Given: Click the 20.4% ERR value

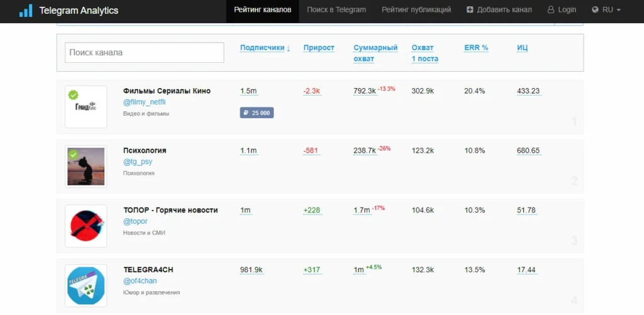Looking at the screenshot, I should tap(474, 91).
